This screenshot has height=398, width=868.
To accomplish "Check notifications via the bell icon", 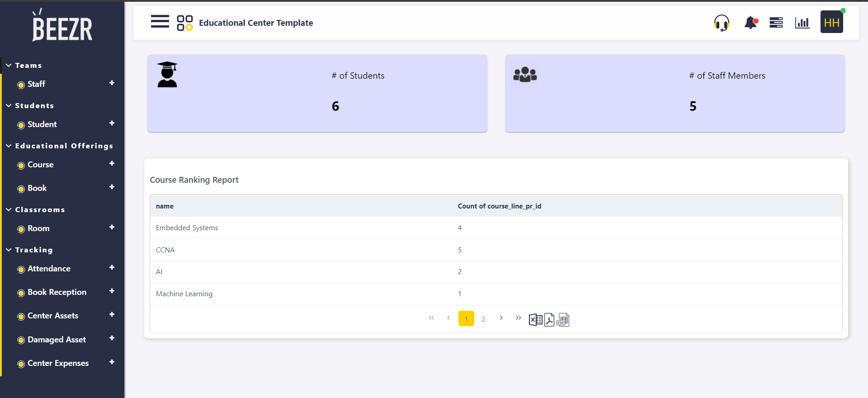I will tap(750, 23).
